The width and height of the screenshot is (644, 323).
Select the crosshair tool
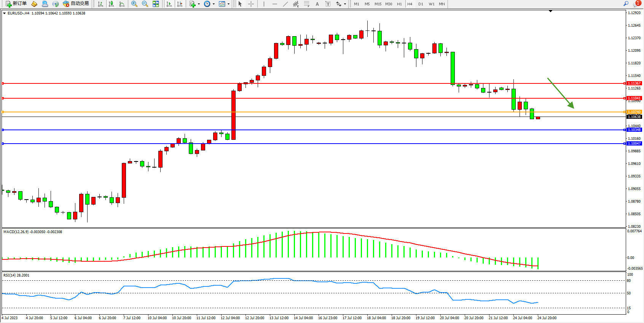coord(251,4)
